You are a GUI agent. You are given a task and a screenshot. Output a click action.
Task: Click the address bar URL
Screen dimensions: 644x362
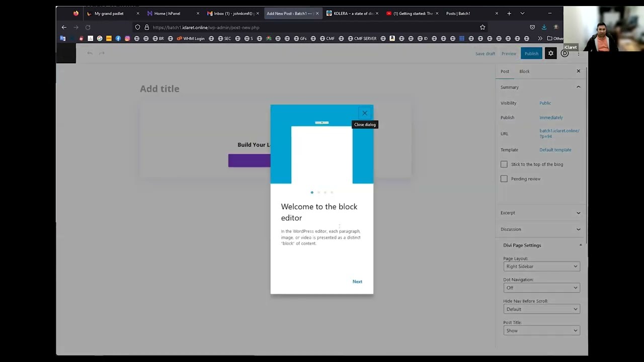point(206,28)
